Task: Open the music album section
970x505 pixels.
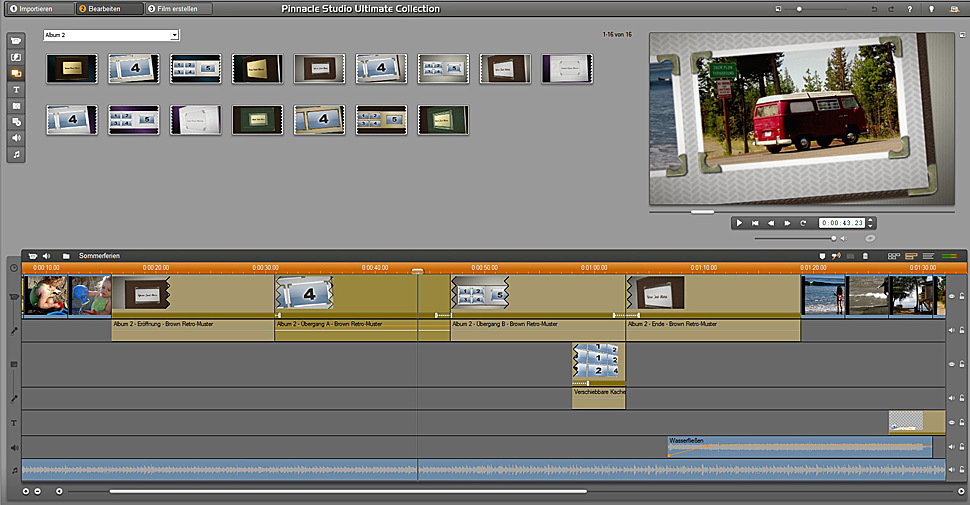Action: (16, 154)
